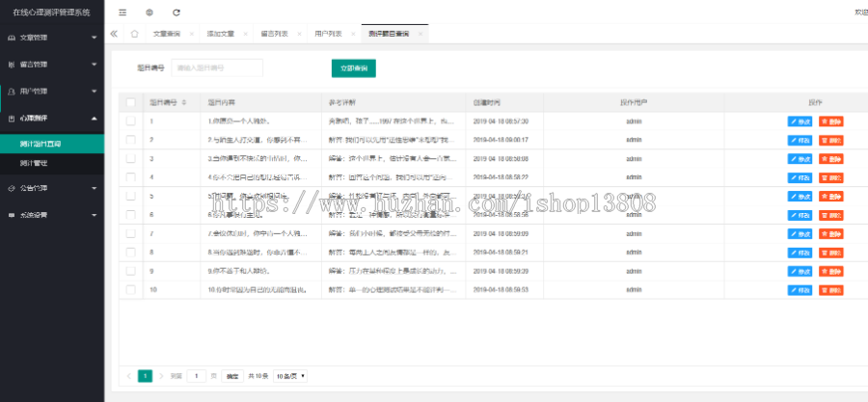This screenshot has height=402, width=868.
Task: Close the 用户列表 tab
Action: coord(353,34)
